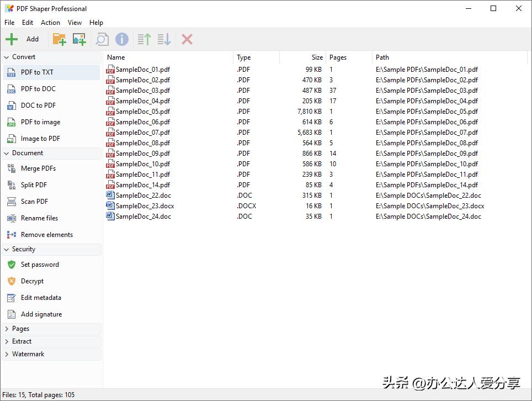532x401 pixels.
Task: Select file SampleDoc_06.pdf
Action: 143,122
